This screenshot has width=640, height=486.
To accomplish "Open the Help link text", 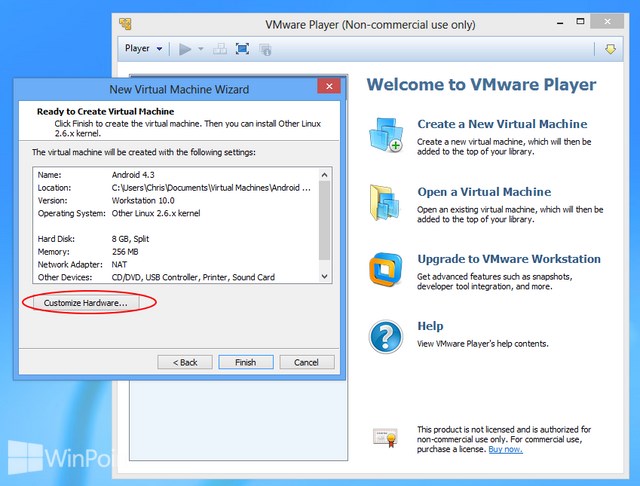I will tap(430, 326).
